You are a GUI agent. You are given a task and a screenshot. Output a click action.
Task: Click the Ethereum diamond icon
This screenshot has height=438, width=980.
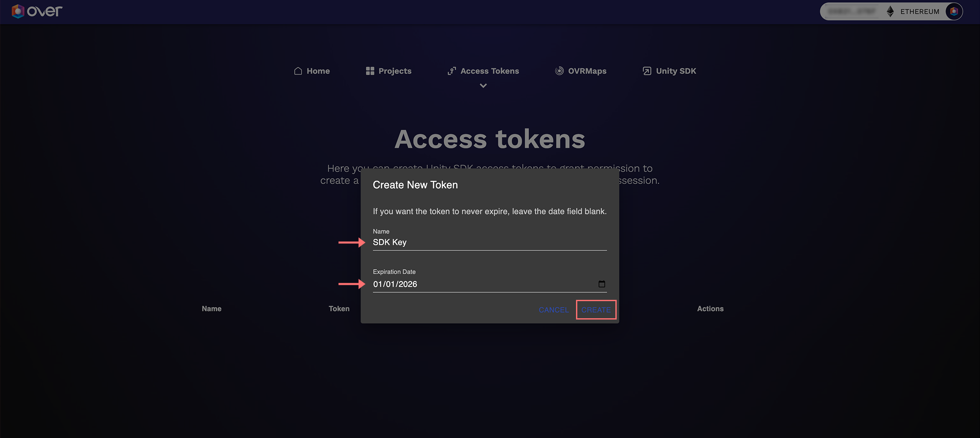[890, 12]
